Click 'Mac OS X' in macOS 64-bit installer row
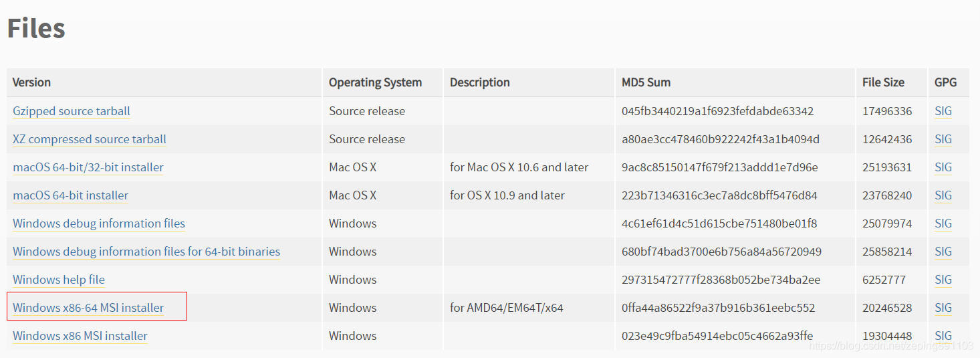This screenshot has width=980, height=358. tap(352, 195)
